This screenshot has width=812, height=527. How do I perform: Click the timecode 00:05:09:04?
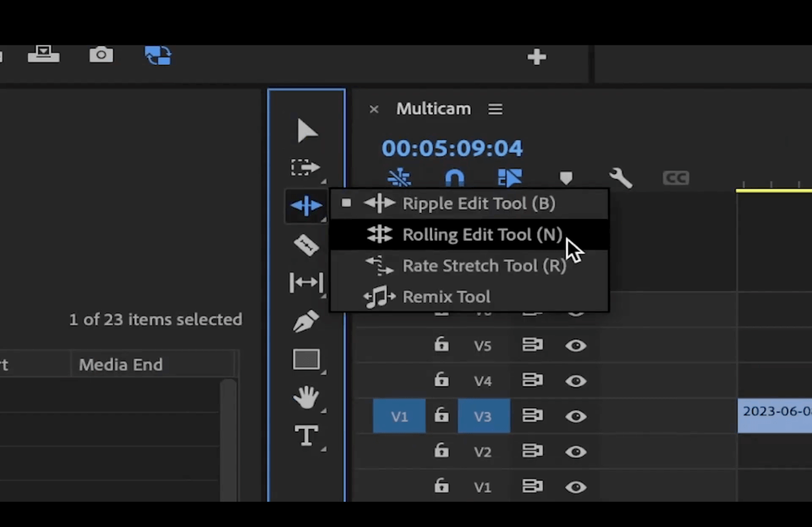(452, 148)
